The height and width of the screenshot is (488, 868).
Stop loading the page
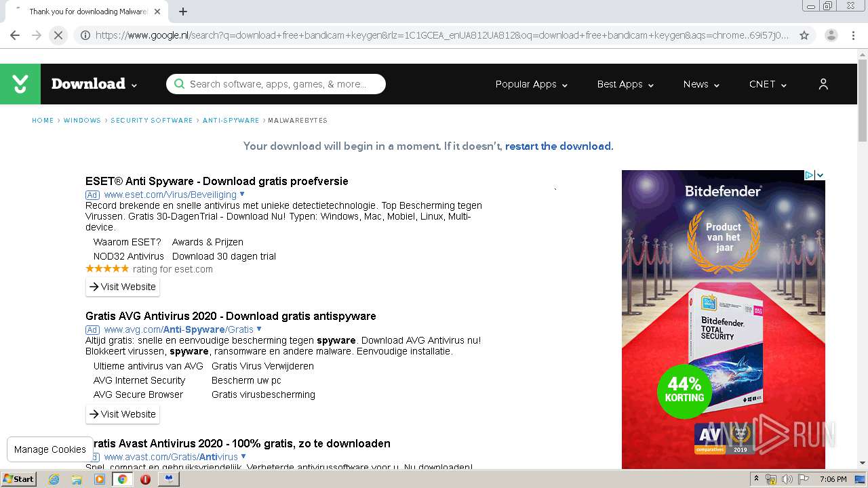point(58,35)
